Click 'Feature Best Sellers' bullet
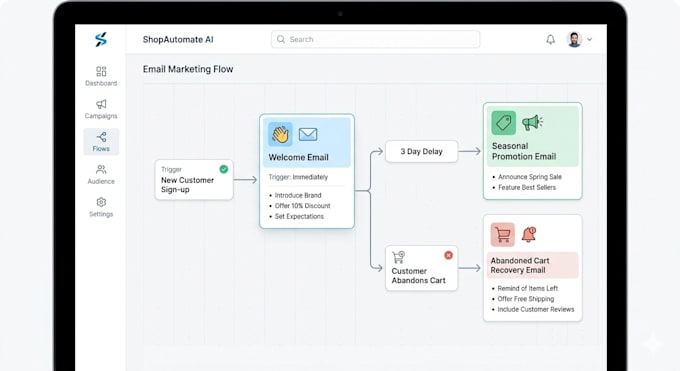The image size is (680, 371). [527, 187]
